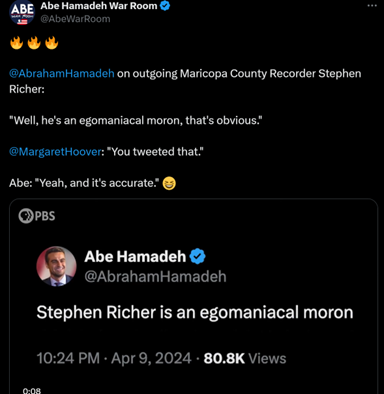
Task: Open the Abe Hamadeh War Room display name
Action: 99,6
